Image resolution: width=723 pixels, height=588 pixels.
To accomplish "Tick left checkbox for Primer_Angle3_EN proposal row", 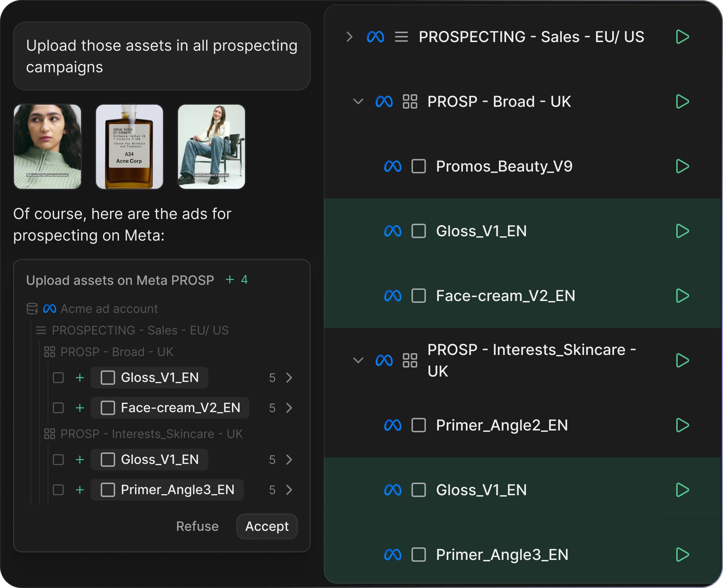I will [58, 490].
